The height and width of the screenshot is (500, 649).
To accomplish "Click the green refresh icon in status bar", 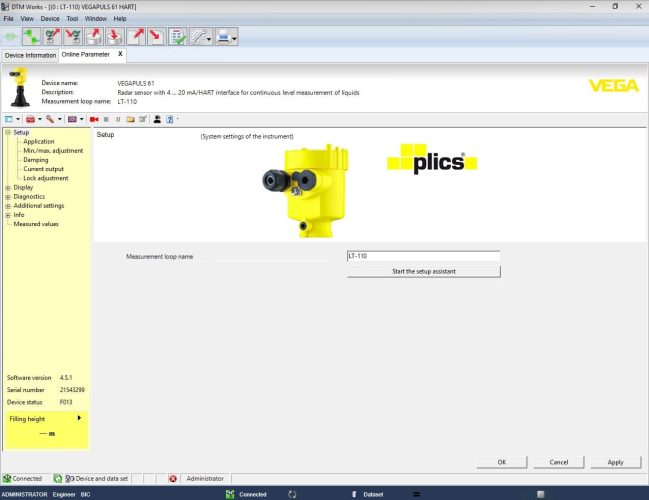I will (x=58, y=479).
